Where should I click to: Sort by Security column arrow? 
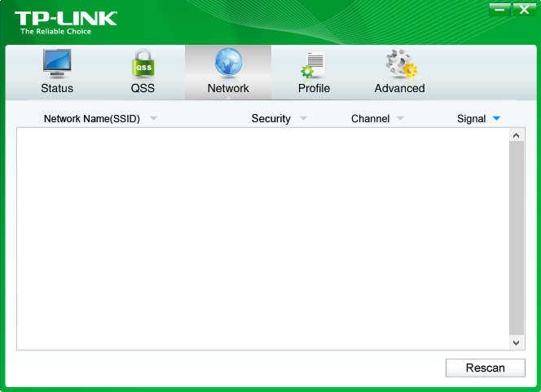pos(303,118)
